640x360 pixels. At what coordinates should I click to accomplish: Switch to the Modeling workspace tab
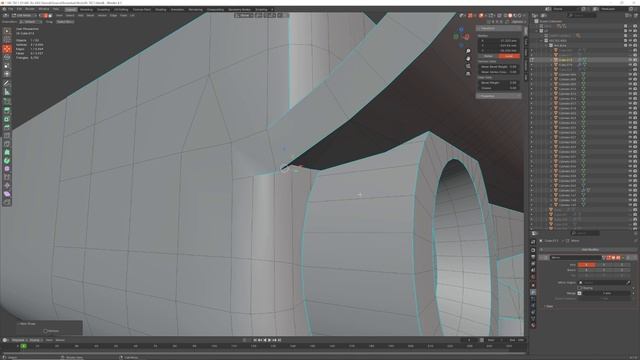click(x=86, y=9)
